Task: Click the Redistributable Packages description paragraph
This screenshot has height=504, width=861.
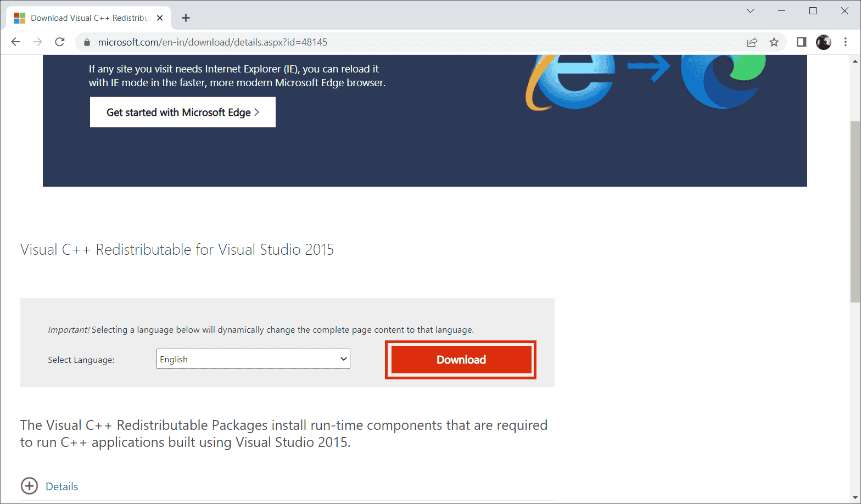Action: pos(284,433)
